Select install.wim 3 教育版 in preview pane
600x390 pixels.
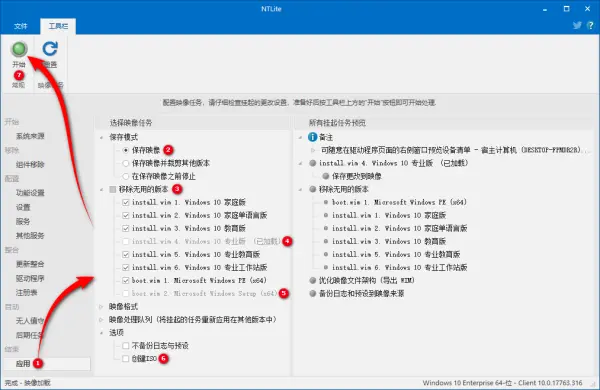(x=389, y=241)
